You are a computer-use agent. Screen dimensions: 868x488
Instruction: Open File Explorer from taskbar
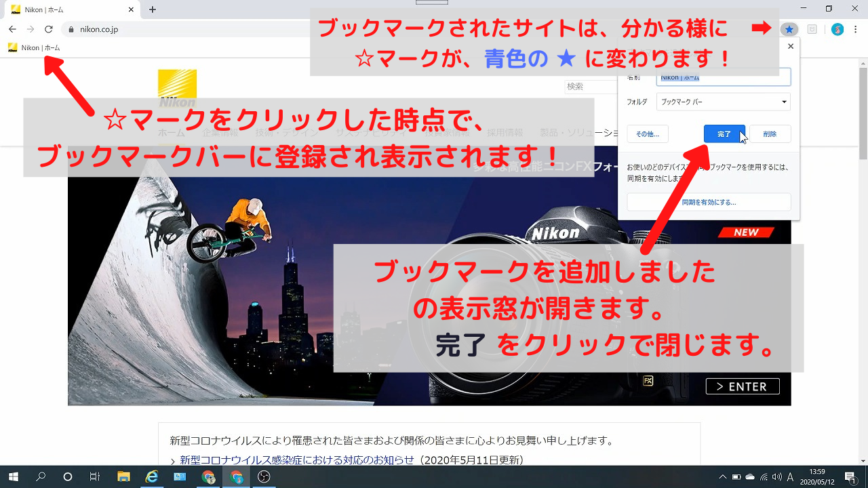tap(123, 476)
